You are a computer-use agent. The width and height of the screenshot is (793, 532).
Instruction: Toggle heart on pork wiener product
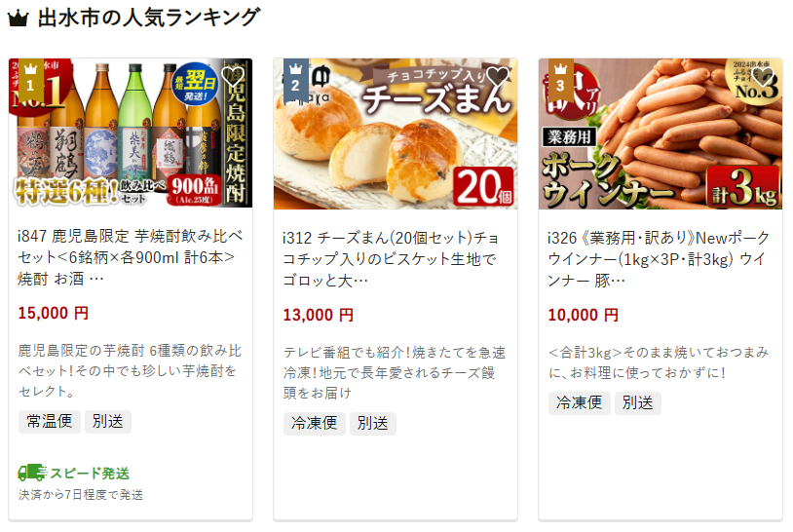click(x=763, y=77)
